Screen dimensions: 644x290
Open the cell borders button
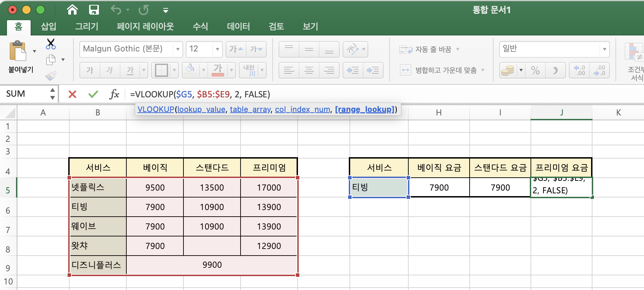(x=161, y=70)
